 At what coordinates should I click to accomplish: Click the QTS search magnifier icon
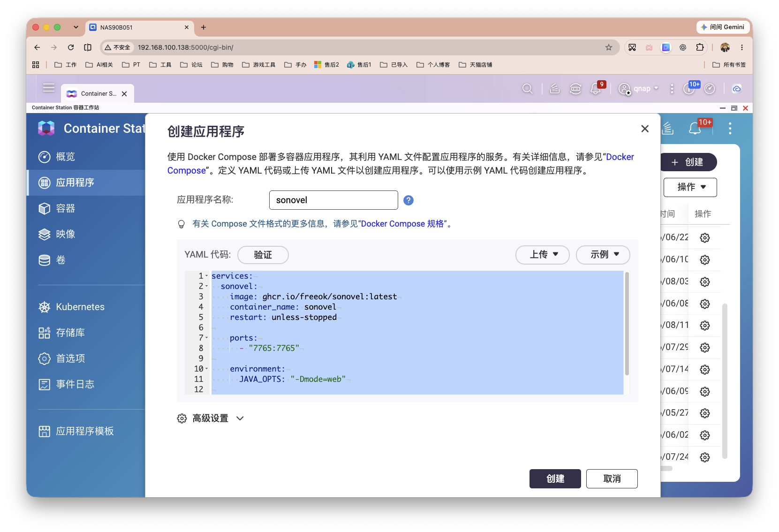(x=527, y=89)
